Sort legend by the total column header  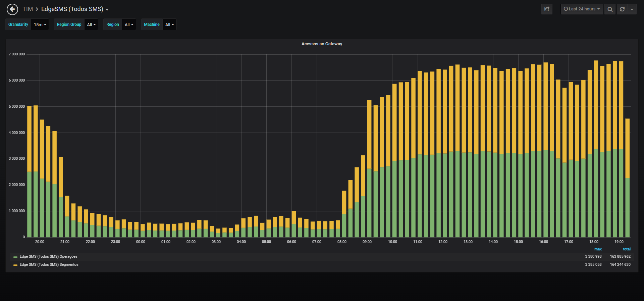[627, 249]
